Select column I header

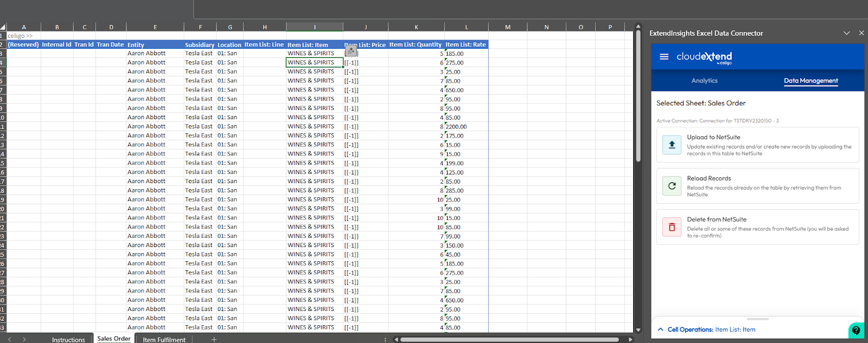point(315,27)
